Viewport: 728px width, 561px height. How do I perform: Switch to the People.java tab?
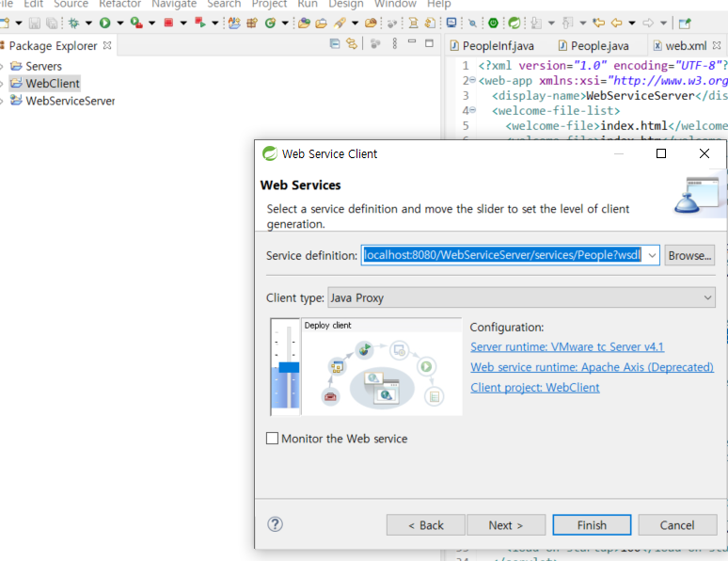click(x=593, y=45)
